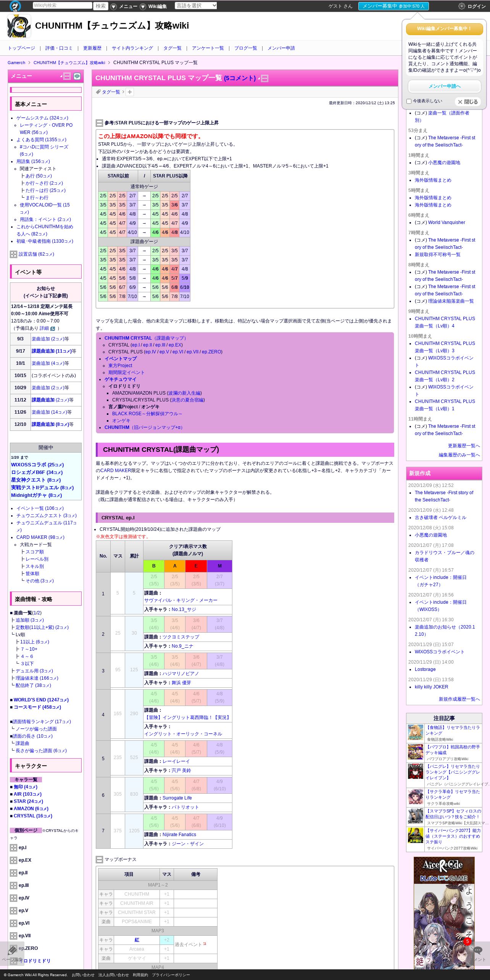Open サイト内ランキング nav item
Image resolution: width=490 pixels, height=980 pixels.
[132, 48]
